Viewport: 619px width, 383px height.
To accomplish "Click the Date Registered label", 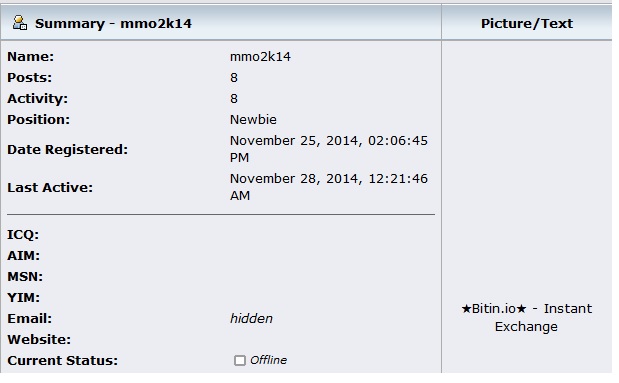I will pyautogui.click(x=68, y=149).
